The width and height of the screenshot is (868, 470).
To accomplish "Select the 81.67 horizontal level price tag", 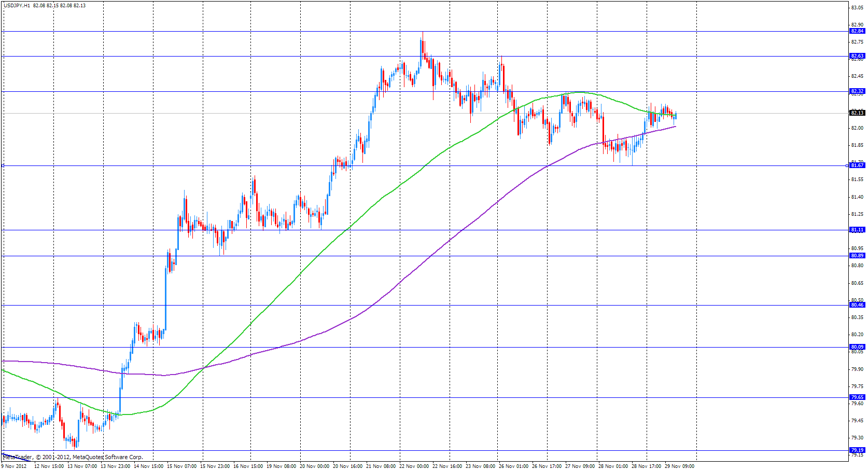I will point(857,165).
